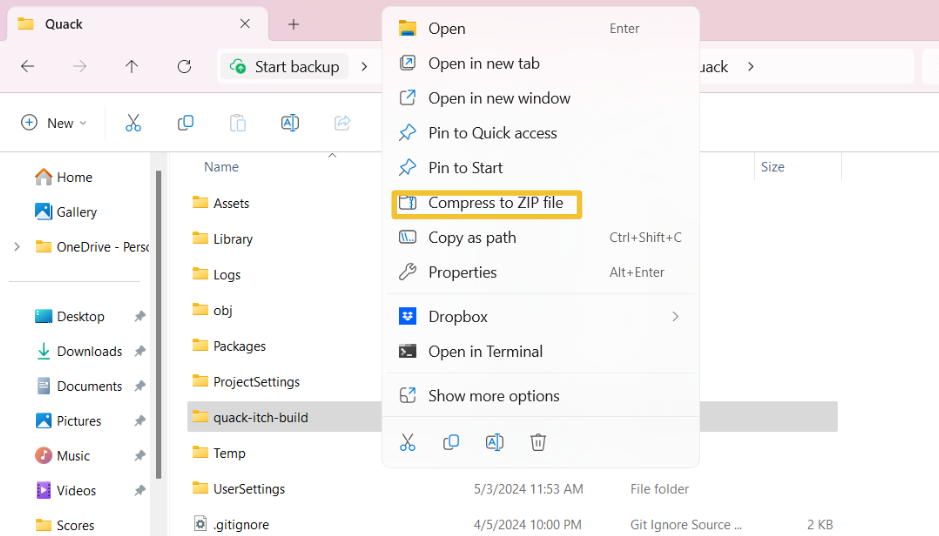Click the Start backup button

click(285, 66)
